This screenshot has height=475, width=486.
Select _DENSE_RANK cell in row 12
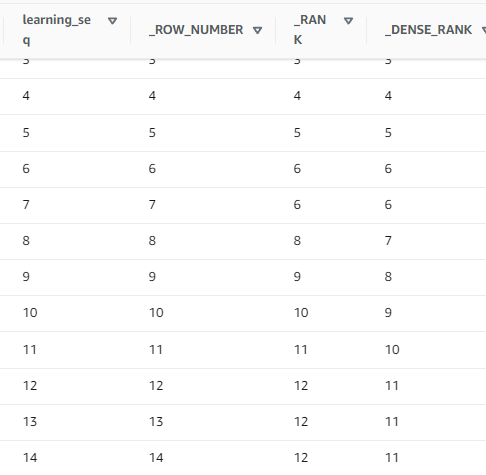pos(392,386)
